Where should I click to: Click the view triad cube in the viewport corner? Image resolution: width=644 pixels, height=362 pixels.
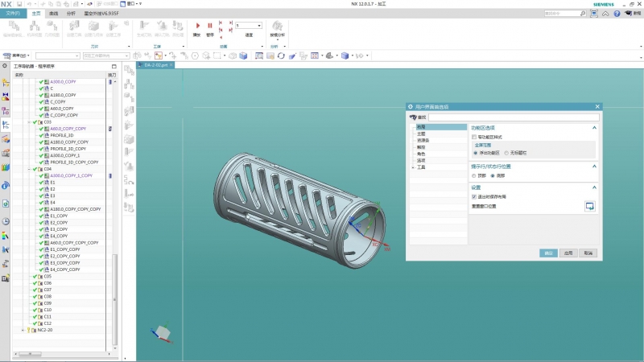coord(163,331)
